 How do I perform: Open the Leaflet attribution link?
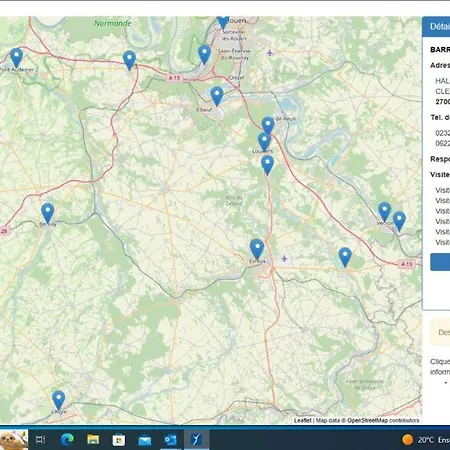(x=303, y=420)
